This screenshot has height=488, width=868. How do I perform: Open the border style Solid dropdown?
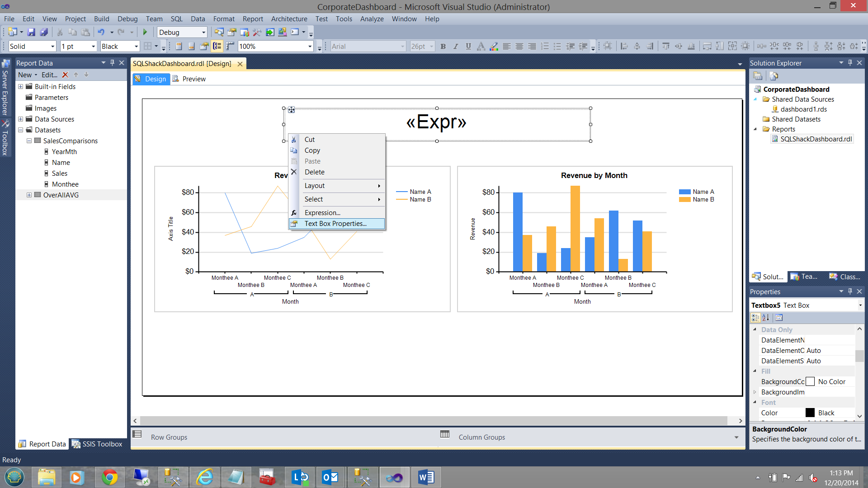pos(52,46)
